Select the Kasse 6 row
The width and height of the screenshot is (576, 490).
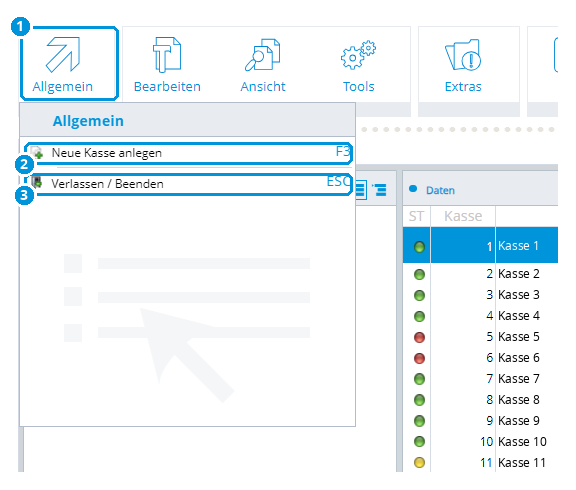coord(480,358)
